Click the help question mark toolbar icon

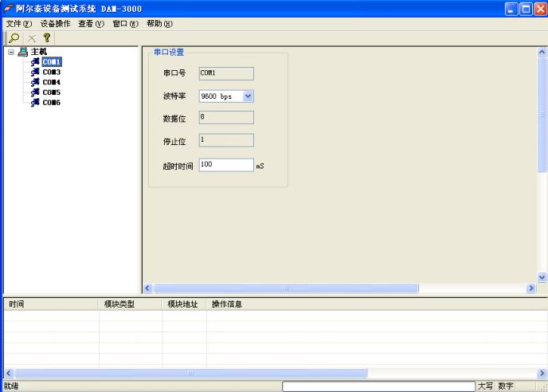click(x=46, y=38)
